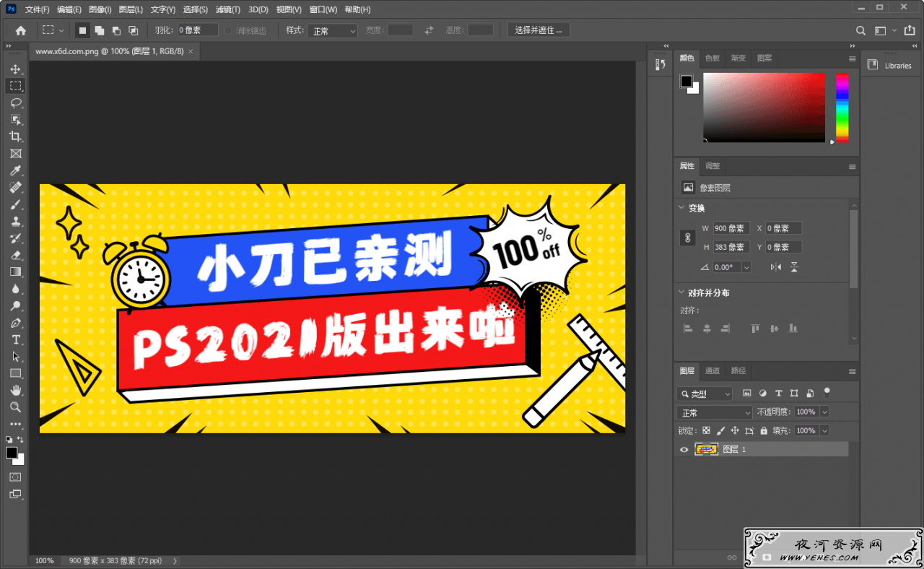Select the Move tool

(15, 69)
